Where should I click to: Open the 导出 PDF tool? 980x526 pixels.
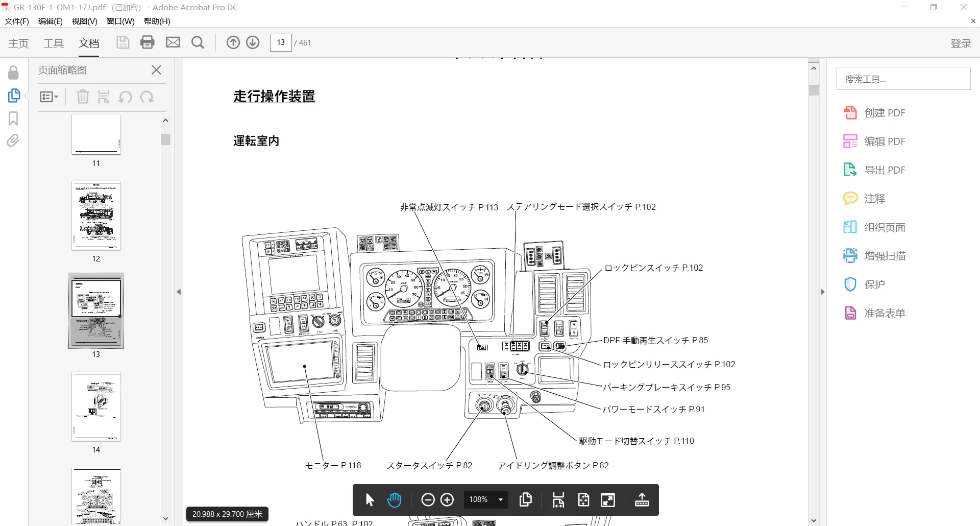(874, 170)
